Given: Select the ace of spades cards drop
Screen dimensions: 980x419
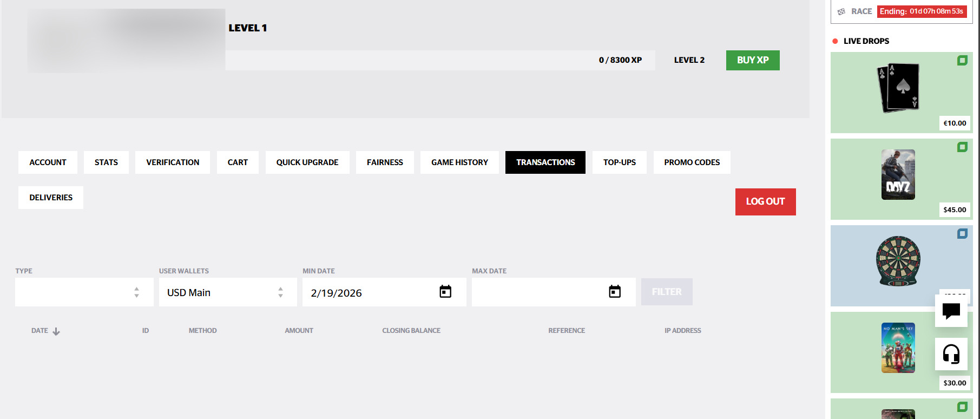Looking at the screenshot, I should click(898, 88).
